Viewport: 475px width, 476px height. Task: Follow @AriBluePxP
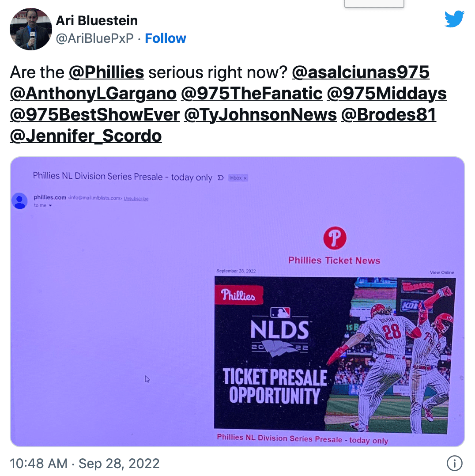pyautogui.click(x=166, y=38)
